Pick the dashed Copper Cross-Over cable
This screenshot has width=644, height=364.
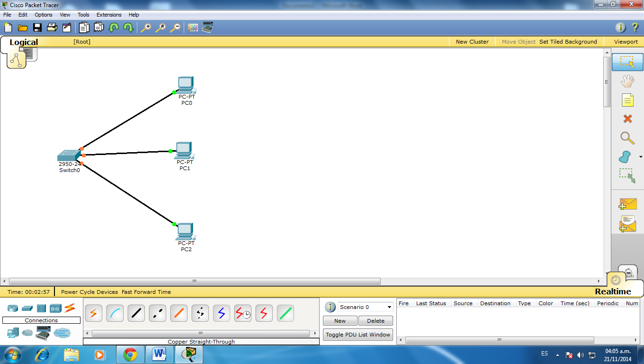click(x=158, y=313)
